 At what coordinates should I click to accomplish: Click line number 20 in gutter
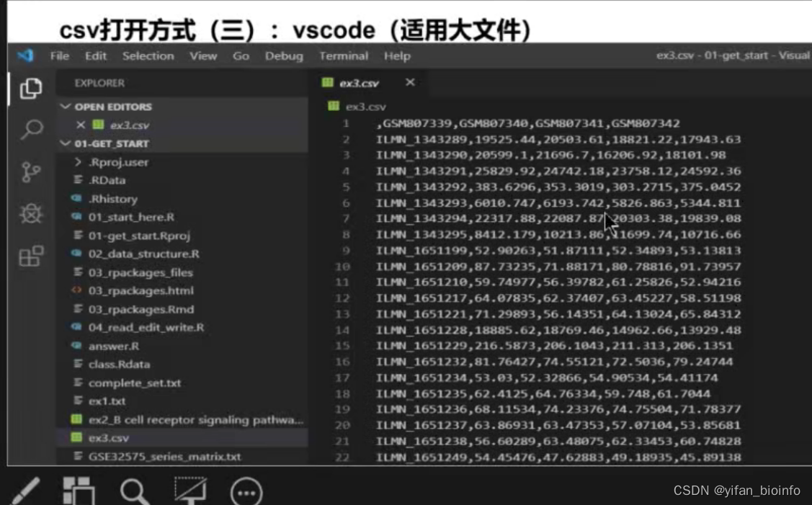pos(342,425)
